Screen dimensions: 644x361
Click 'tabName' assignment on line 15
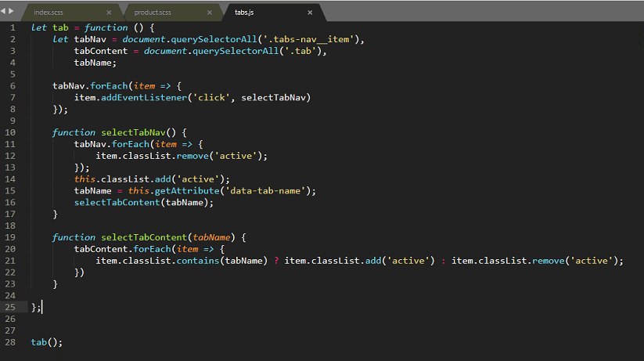click(x=93, y=191)
